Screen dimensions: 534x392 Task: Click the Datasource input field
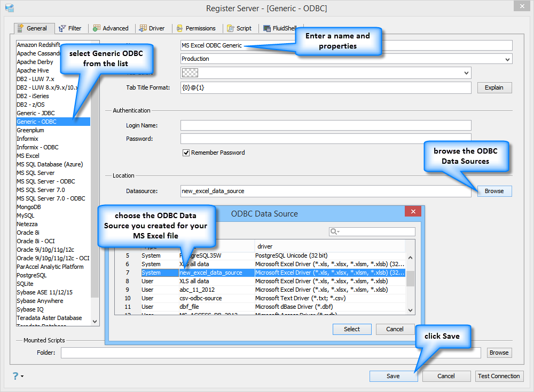(x=326, y=191)
